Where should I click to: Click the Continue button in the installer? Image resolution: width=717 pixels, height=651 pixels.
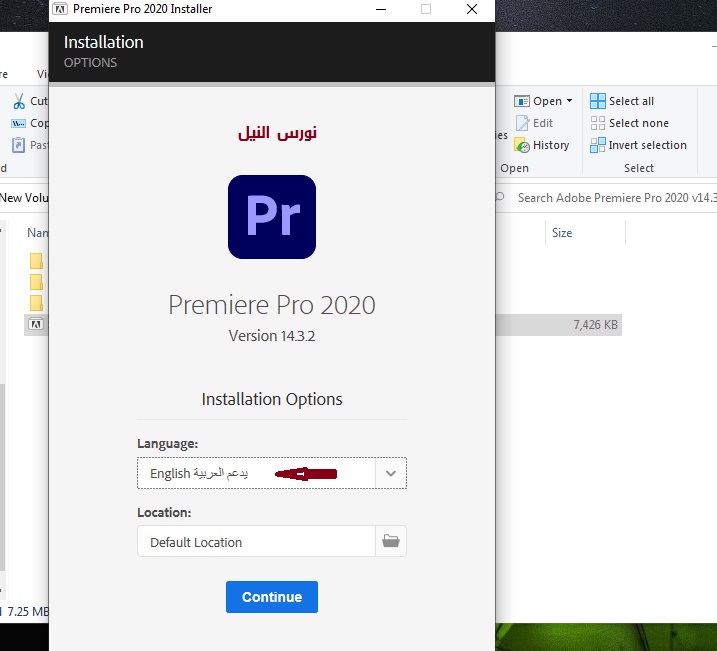(272, 597)
